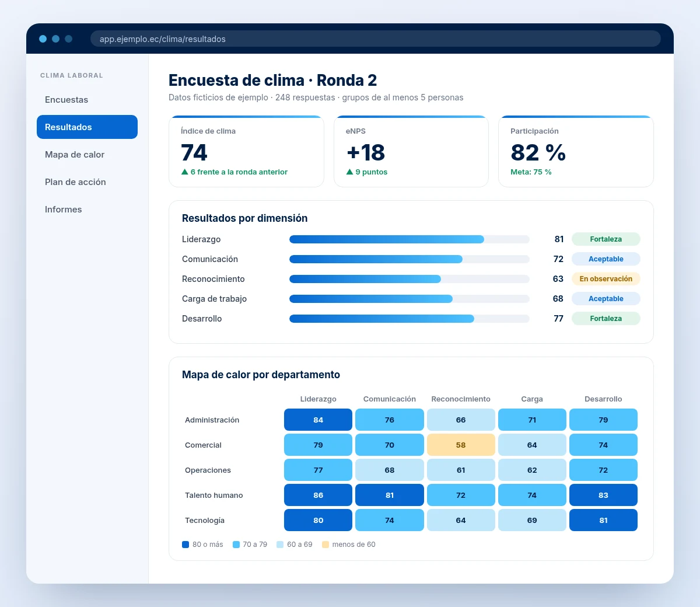
Task: Click the 'Encuesta de clima · Ronda 2' title
Action: 273,80
